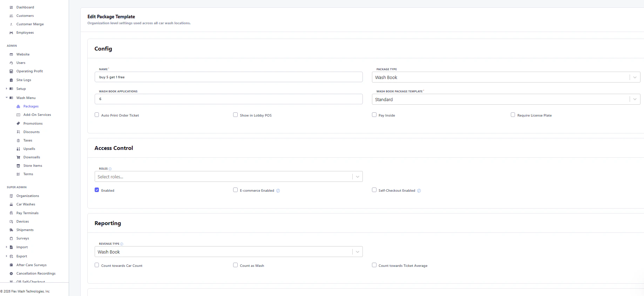
Task: Navigate to Promotions
Action: click(x=33, y=124)
